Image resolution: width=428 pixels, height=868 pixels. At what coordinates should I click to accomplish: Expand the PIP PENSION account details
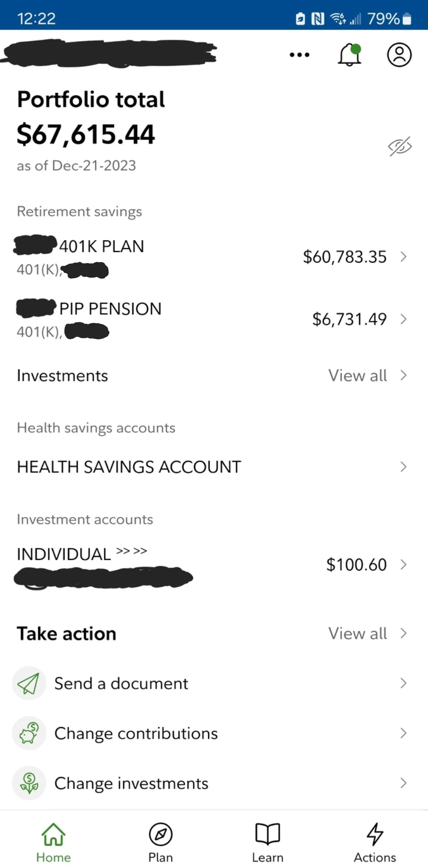[x=403, y=319]
